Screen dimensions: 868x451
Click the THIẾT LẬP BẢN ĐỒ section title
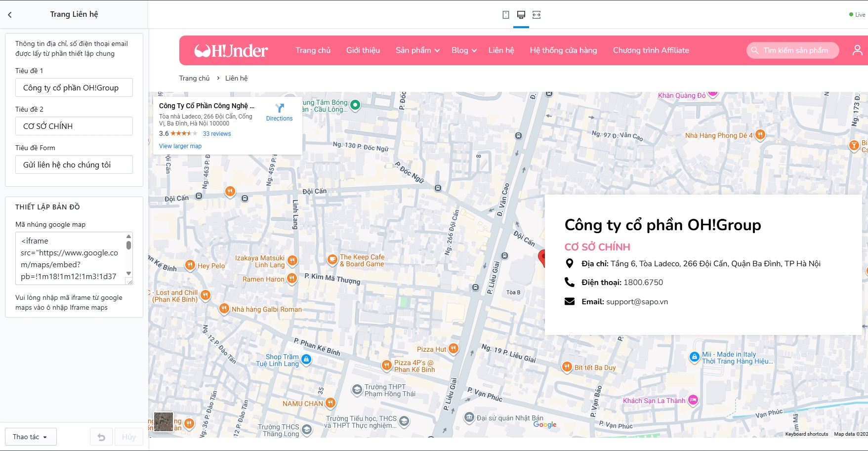pos(47,207)
